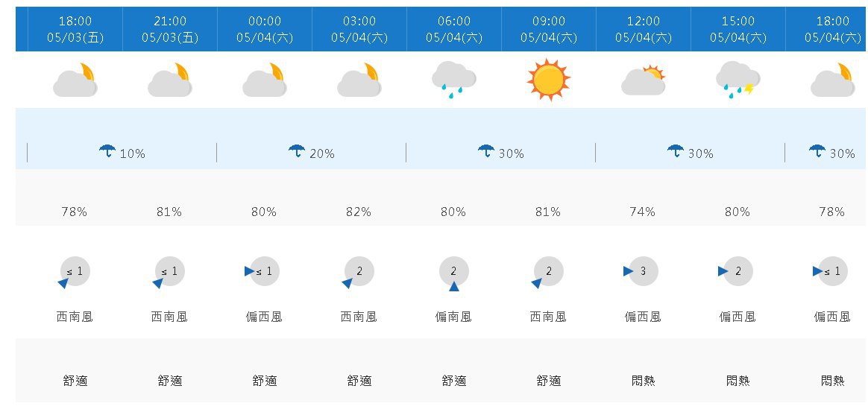Click the 74% humidity value at 12:00
The image size is (868, 412).
tap(643, 212)
